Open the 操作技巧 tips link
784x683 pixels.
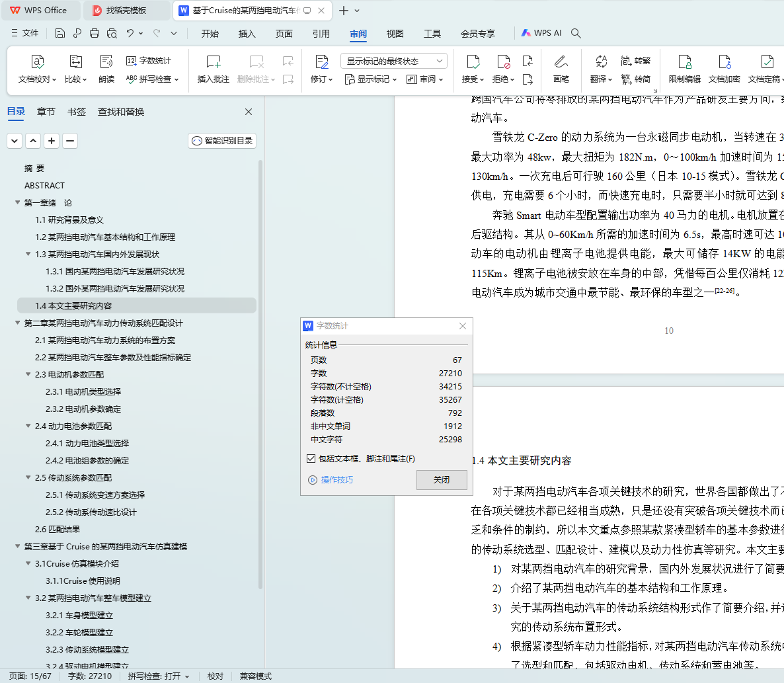tap(331, 479)
